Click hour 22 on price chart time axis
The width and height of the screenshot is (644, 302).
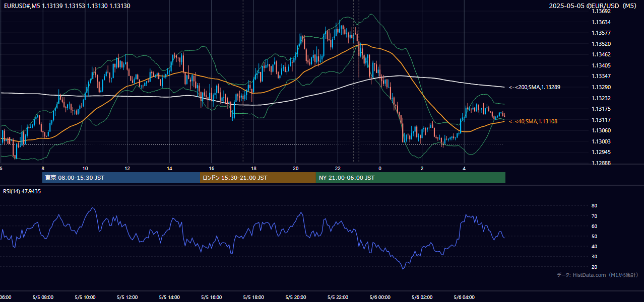tap(338, 168)
